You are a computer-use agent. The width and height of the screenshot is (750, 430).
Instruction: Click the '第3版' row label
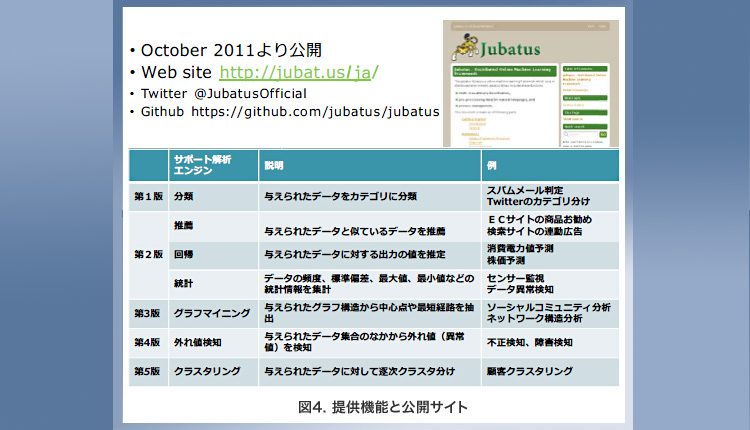(x=148, y=313)
